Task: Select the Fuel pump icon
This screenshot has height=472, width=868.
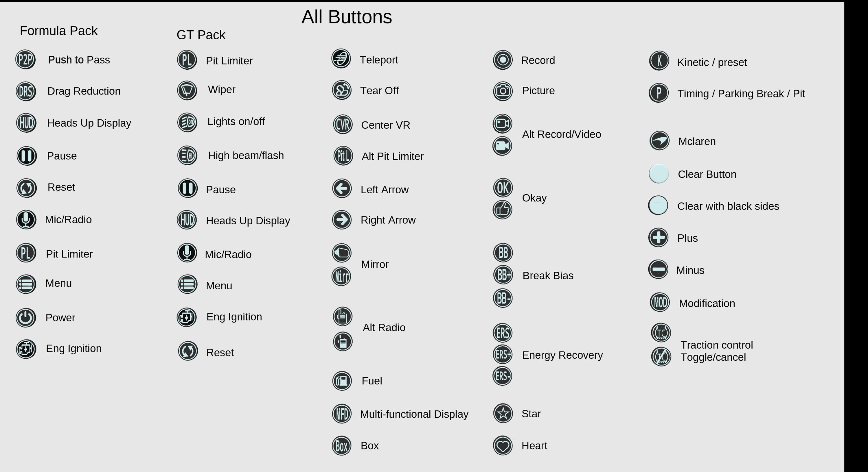Action: tap(342, 381)
